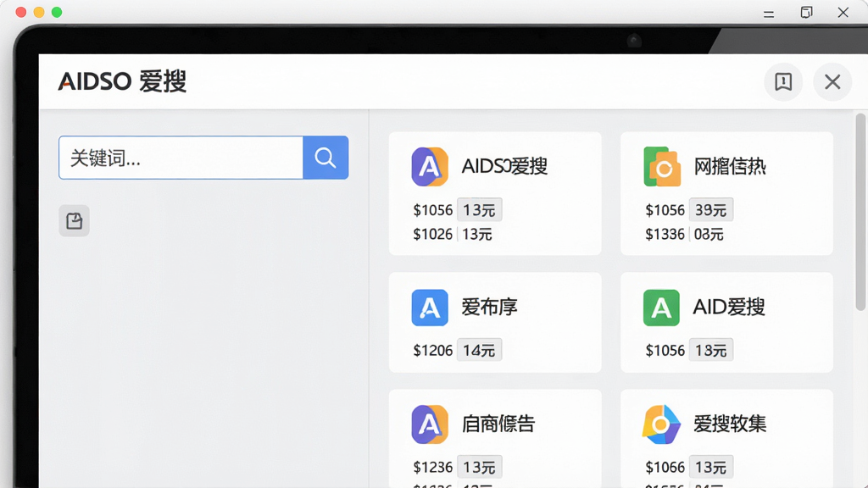Image resolution: width=868 pixels, height=488 pixels.
Task: Open the 网擔佶热 card title
Action: click(730, 166)
